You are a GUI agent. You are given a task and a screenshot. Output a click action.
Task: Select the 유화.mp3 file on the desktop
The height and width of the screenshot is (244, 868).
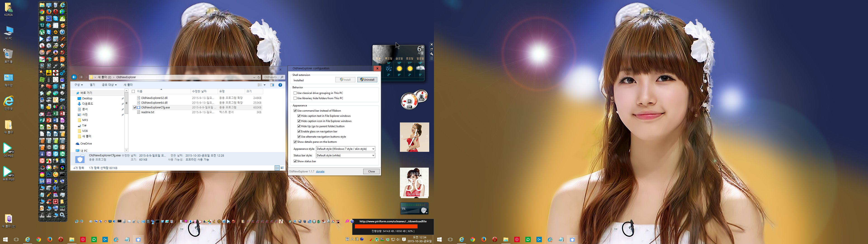(x=8, y=174)
